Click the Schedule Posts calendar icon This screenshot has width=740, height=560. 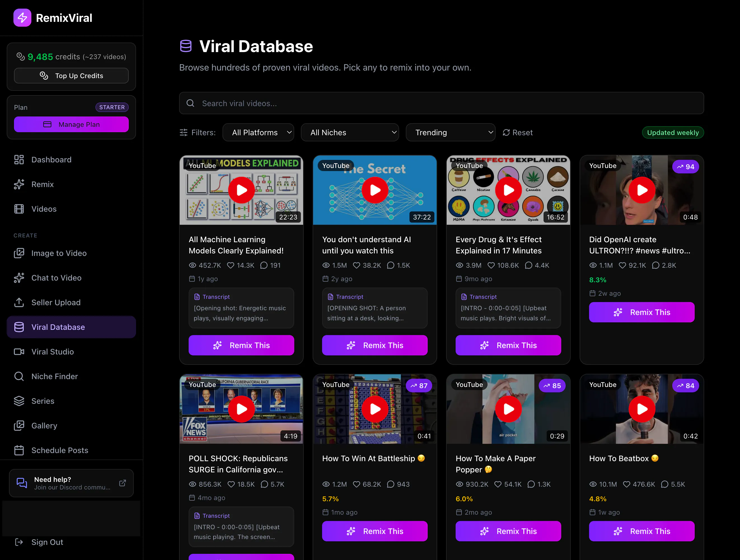click(x=19, y=450)
